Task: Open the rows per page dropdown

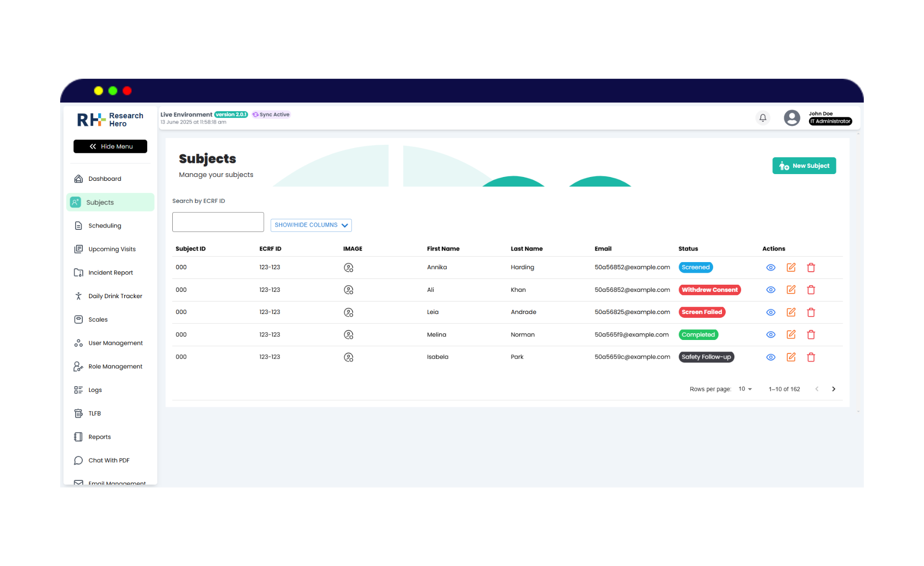Action: point(745,389)
